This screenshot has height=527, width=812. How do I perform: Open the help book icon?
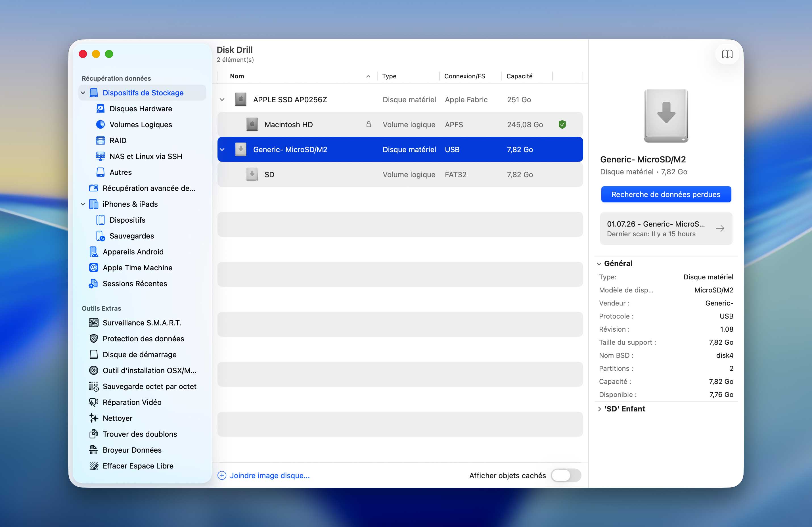point(727,54)
